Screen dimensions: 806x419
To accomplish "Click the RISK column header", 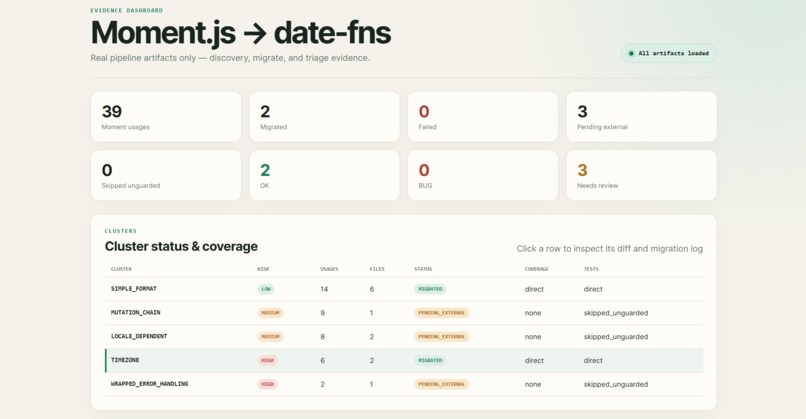I will point(263,269).
